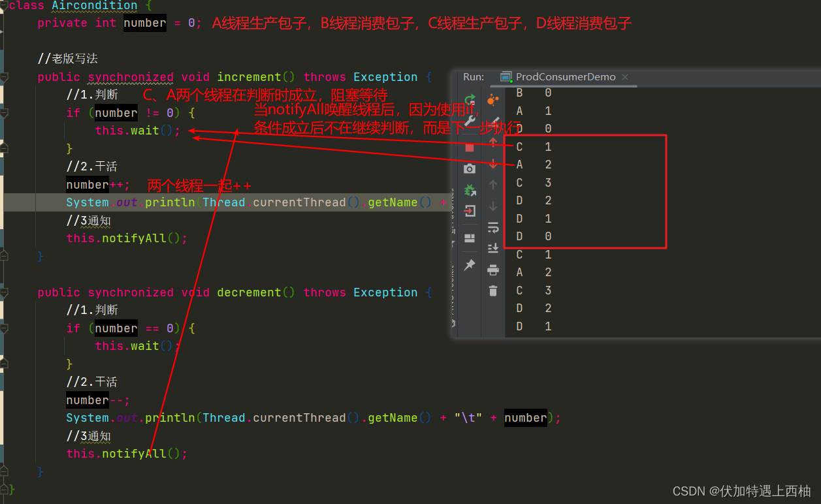Click the green bug attach debugger icon
This screenshot has height=504, width=821.
click(469, 190)
